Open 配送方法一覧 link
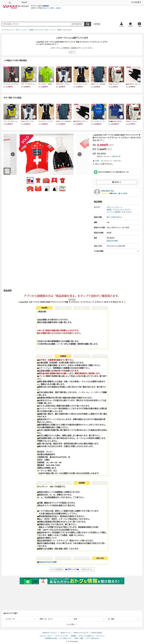Image resolution: width=144 pixels, height=644 pixels. coord(116,156)
